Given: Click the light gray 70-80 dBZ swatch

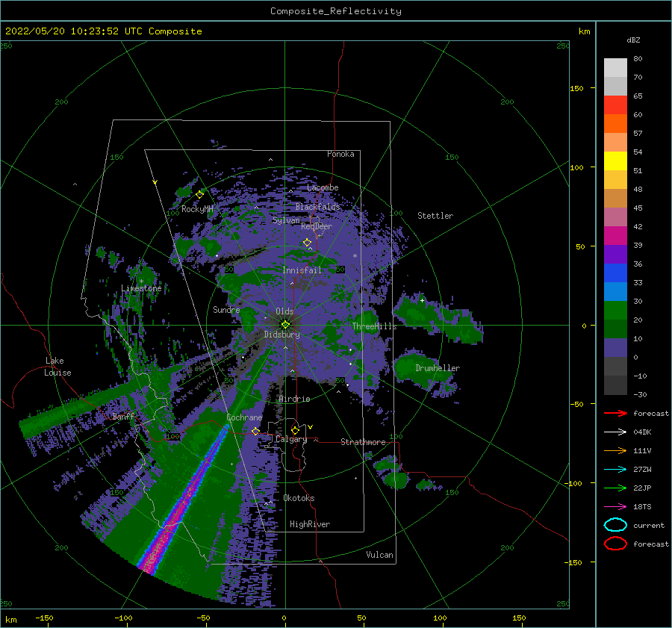Looking at the screenshot, I should (615, 68).
